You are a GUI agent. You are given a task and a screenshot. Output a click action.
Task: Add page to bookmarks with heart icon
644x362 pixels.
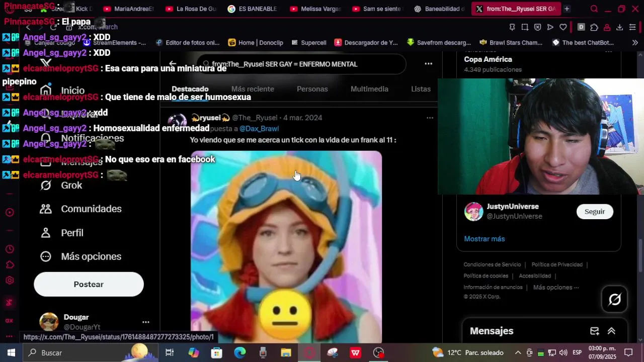pos(563,27)
